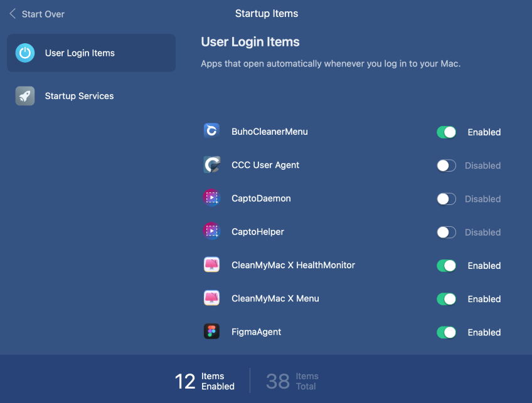Click the CleanMyMac X Menu icon
The height and width of the screenshot is (403, 532).
pos(211,298)
